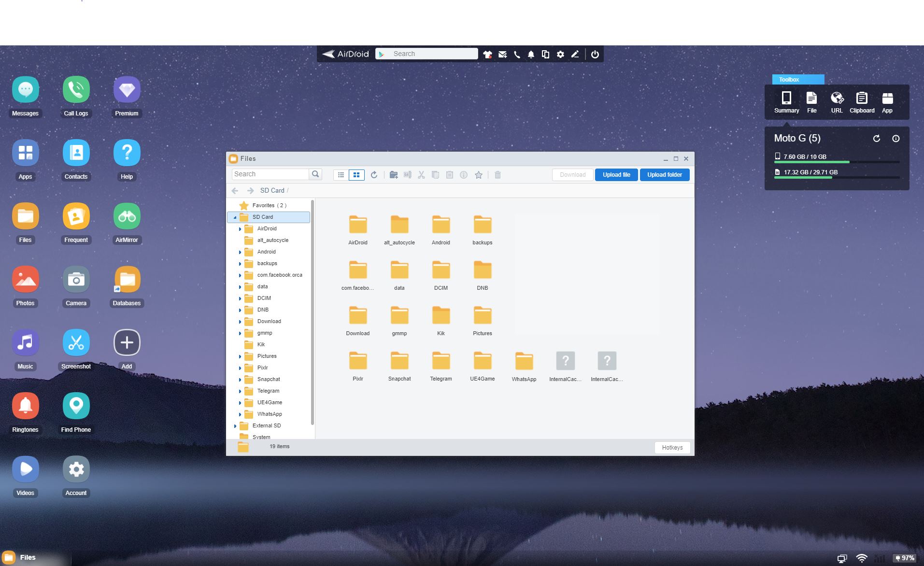The width and height of the screenshot is (924, 566).
Task: Click the Add plus desktop icon
Action: (127, 343)
